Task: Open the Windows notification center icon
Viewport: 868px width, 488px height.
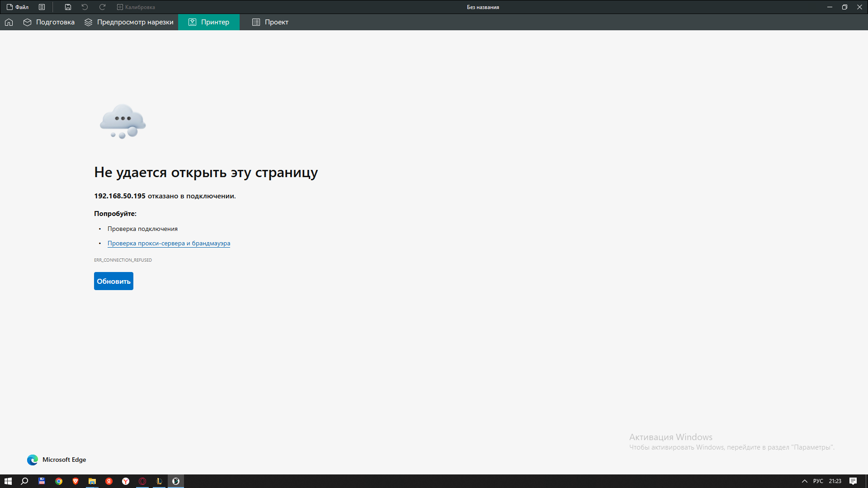Action: (853, 481)
